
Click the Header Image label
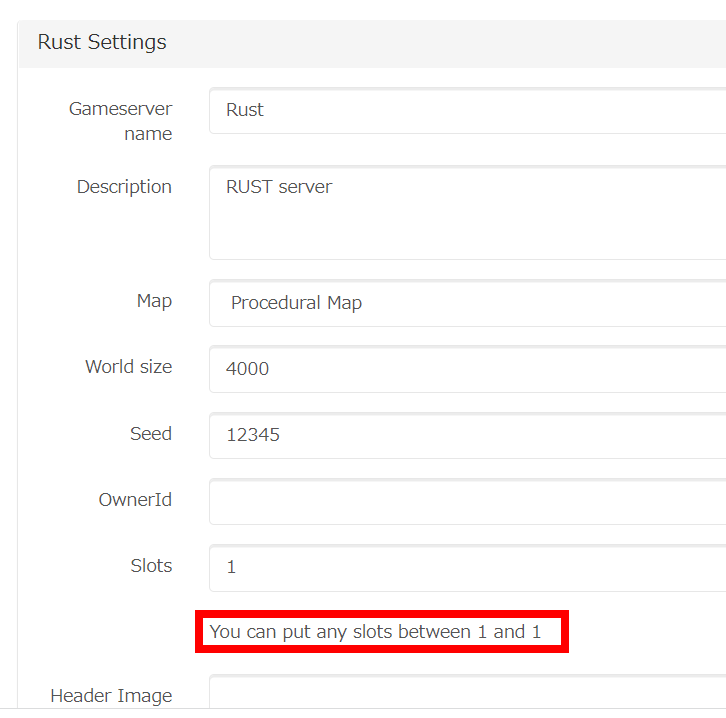coord(111,696)
